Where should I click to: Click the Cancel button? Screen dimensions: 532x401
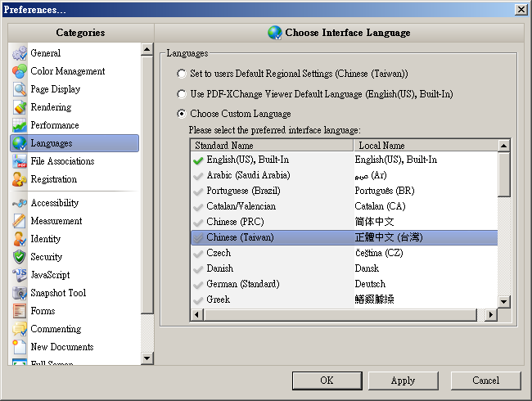486,381
